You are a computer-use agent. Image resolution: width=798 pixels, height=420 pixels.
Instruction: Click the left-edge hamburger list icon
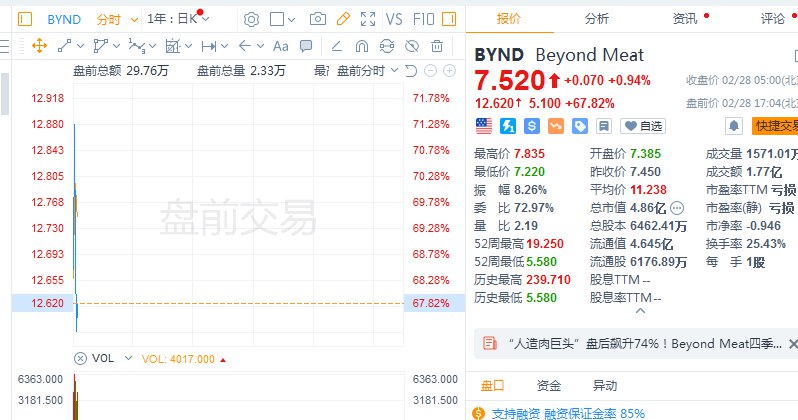coord(5,46)
